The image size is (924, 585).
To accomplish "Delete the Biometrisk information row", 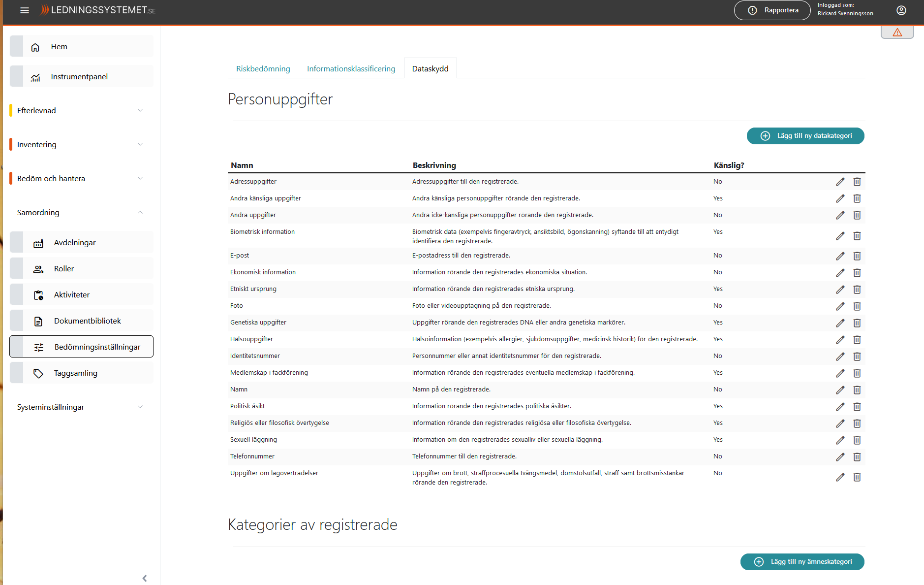I will 857,236.
